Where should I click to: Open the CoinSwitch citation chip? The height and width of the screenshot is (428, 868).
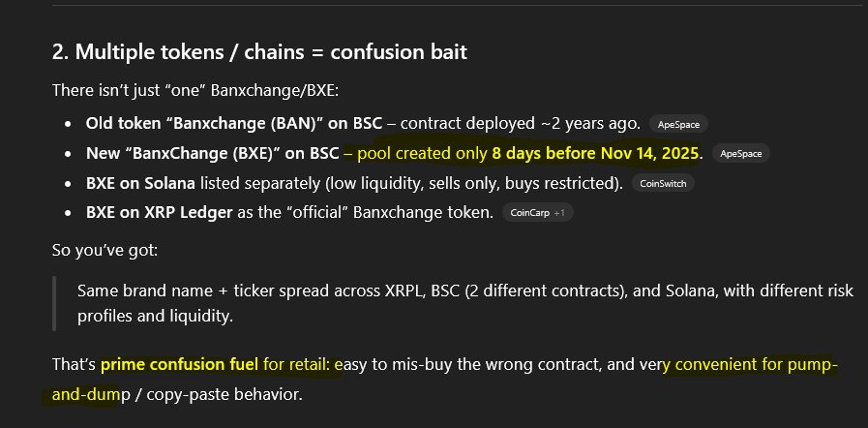click(x=663, y=183)
